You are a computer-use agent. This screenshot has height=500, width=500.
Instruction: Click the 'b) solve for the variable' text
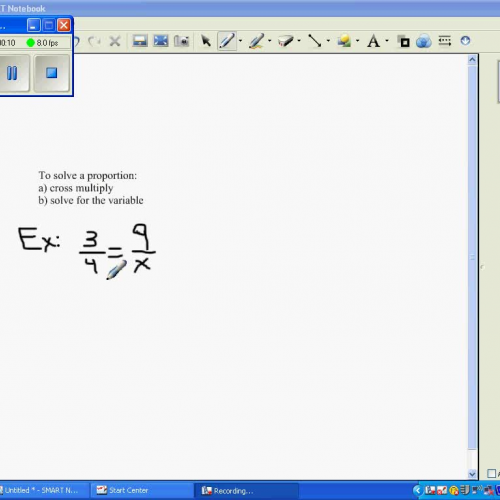[x=91, y=200]
